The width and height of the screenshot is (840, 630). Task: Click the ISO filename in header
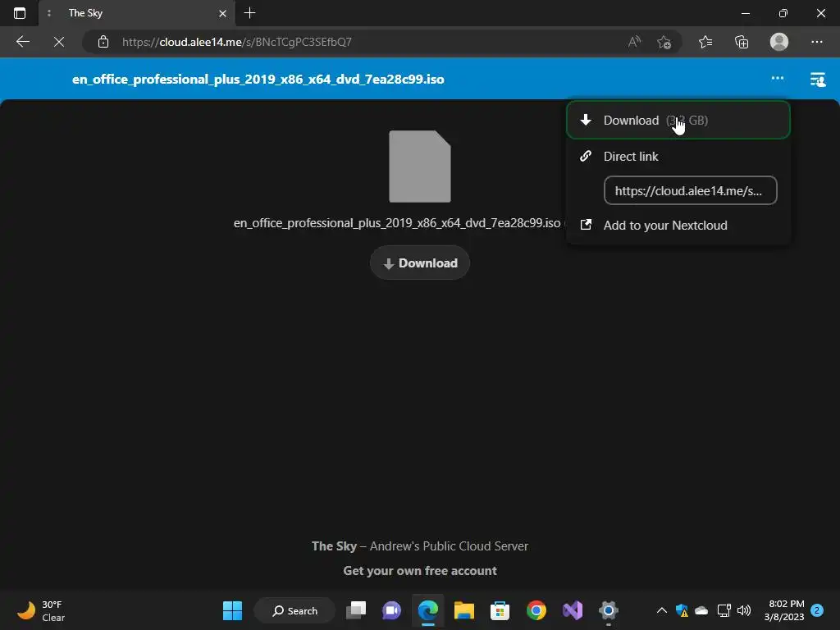click(258, 80)
